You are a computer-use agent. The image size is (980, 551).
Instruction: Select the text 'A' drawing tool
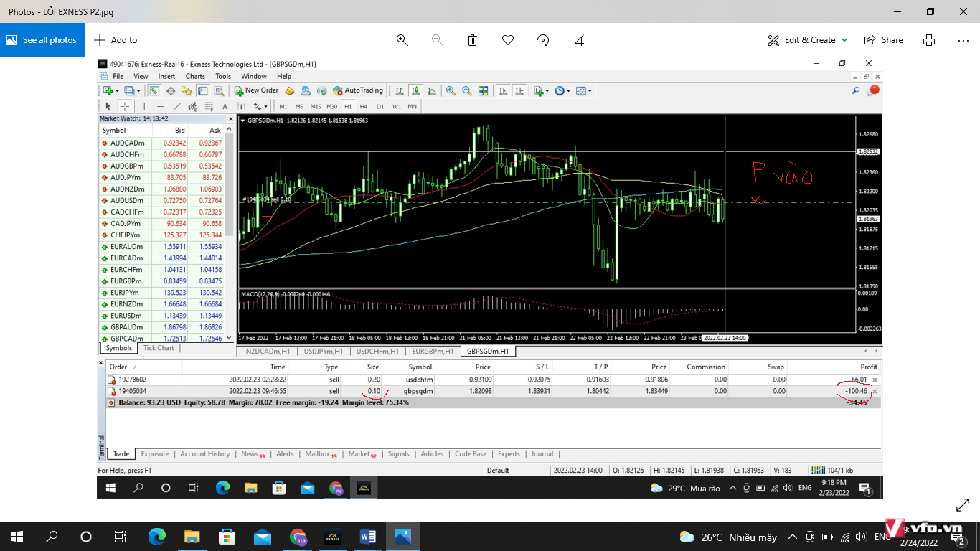(x=225, y=107)
